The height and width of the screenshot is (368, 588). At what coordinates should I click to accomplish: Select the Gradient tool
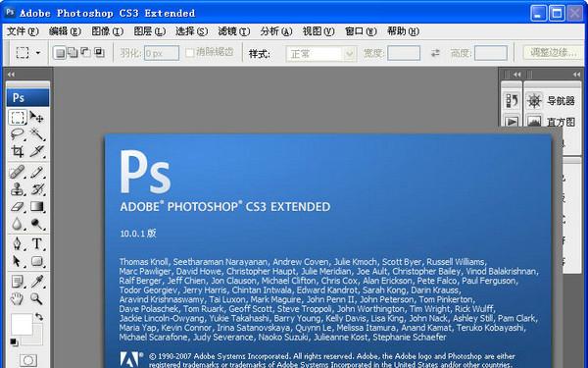pyautogui.click(x=37, y=206)
